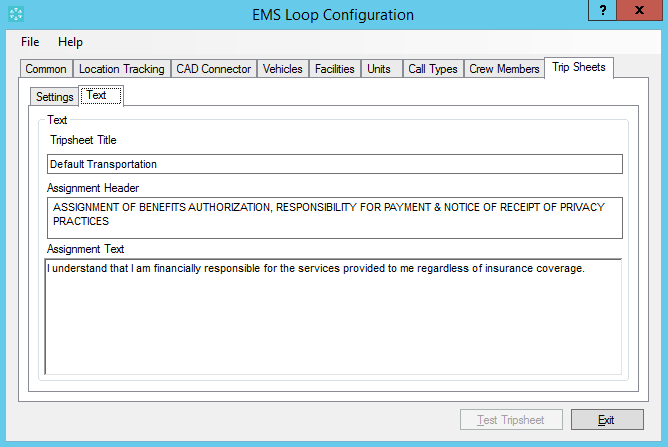Click the question mark help button
Image resolution: width=668 pixels, height=447 pixels.
coord(602,10)
